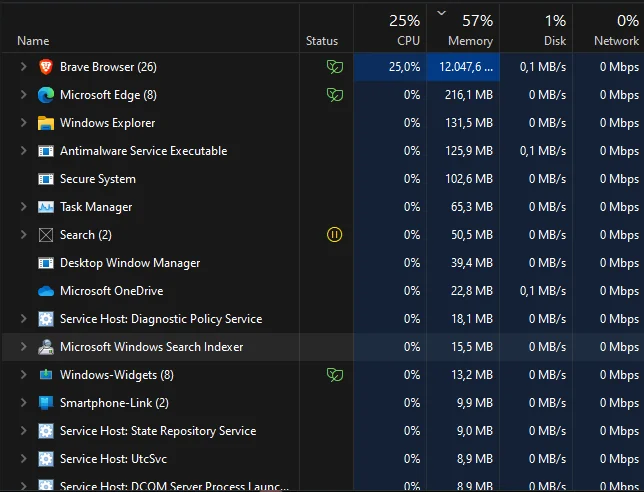The height and width of the screenshot is (492, 644).
Task: Select the Desktop Window Manager name
Action: [130, 263]
